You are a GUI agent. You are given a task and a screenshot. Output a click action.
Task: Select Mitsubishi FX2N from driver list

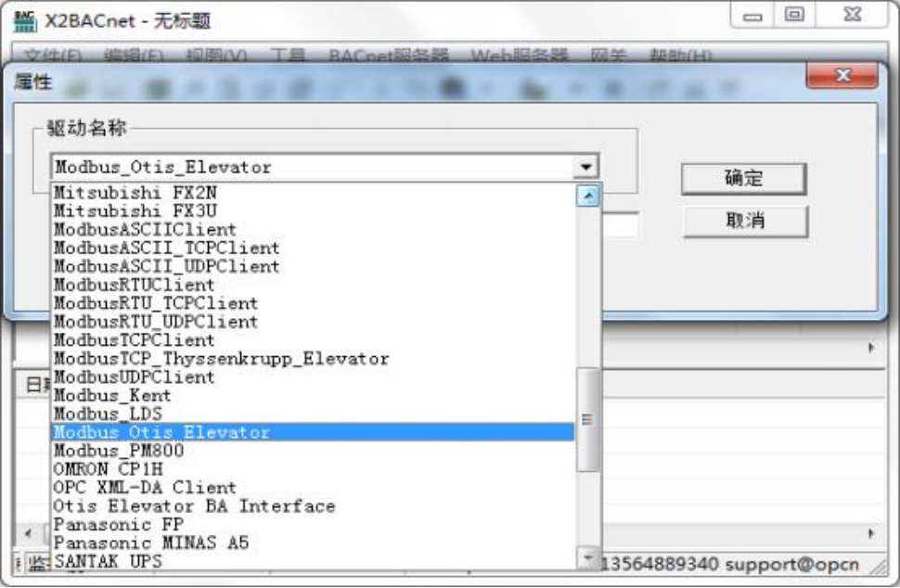(x=313, y=193)
